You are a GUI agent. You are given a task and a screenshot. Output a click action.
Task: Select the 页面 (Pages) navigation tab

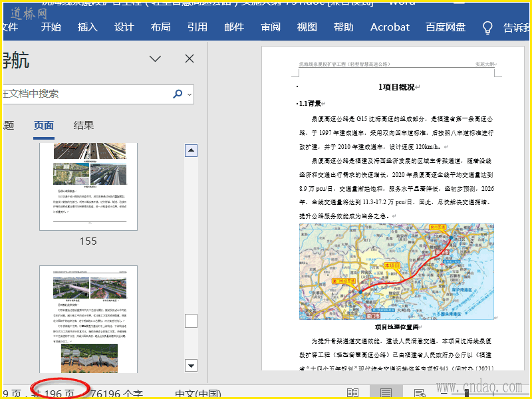tap(44, 126)
